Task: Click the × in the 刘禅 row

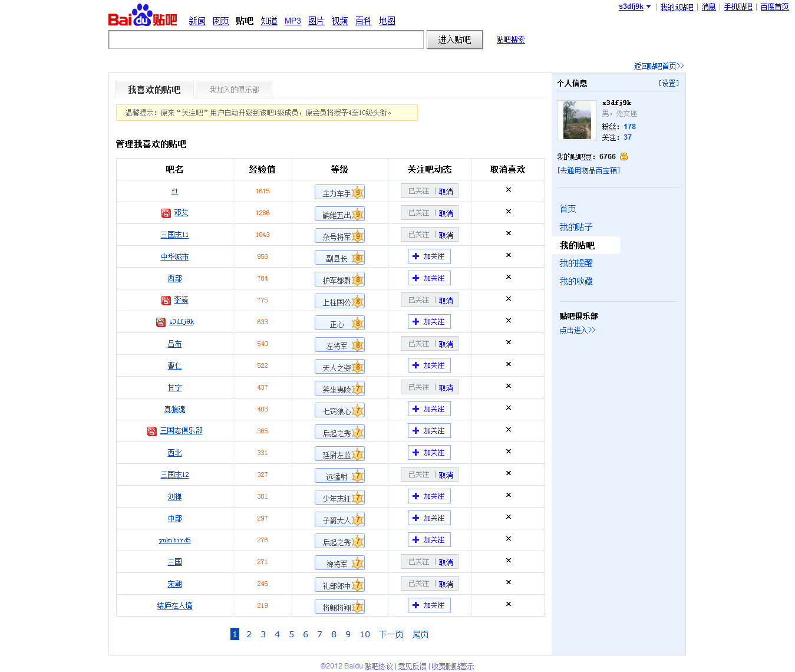Action: (x=508, y=495)
